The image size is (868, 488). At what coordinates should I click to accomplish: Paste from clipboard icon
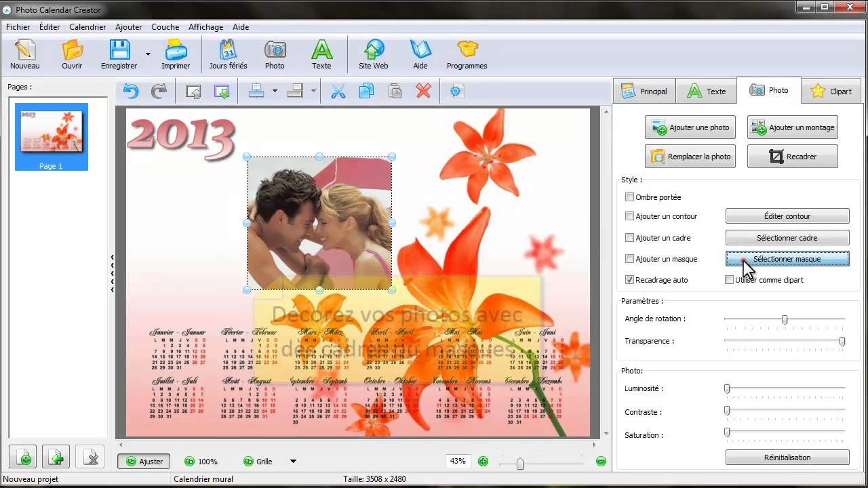click(x=395, y=91)
